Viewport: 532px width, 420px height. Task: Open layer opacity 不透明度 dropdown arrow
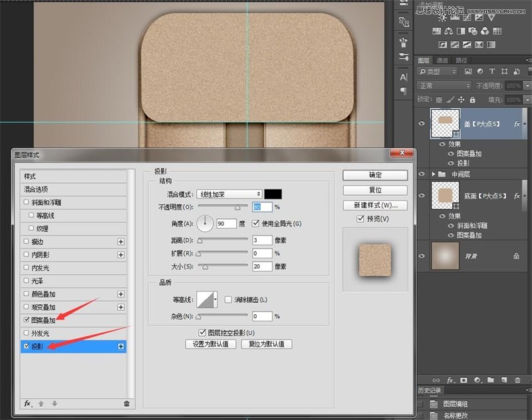[x=527, y=86]
